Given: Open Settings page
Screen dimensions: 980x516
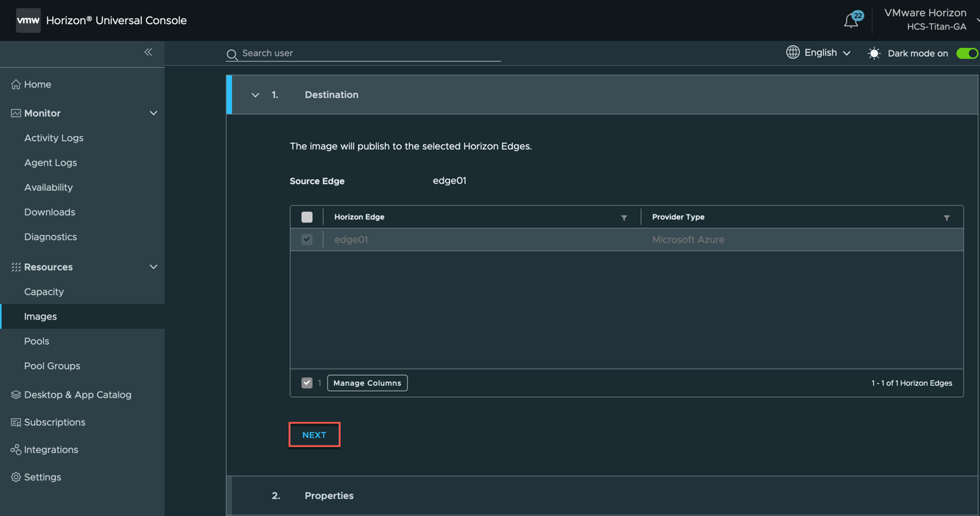Looking at the screenshot, I should tap(42, 477).
